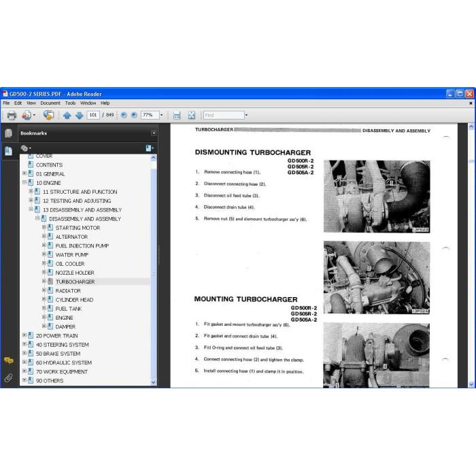Select the RADIATOR bookmark
This screenshot has width=476, height=476.
pos(68,291)
